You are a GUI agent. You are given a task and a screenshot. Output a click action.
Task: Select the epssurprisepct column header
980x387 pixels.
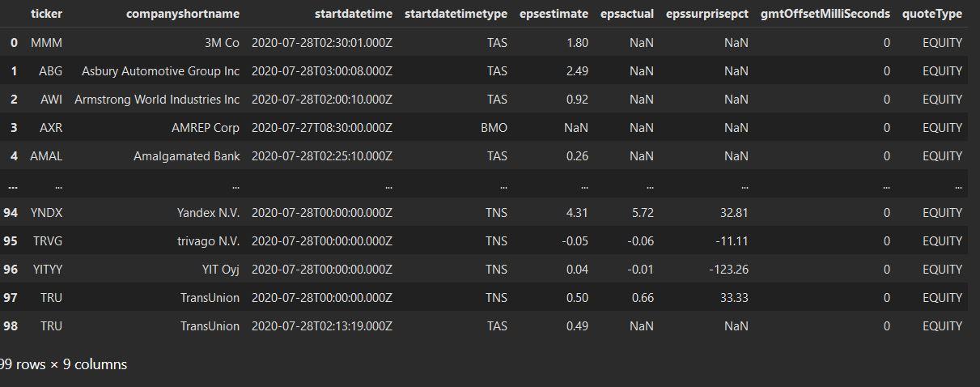(706, 14)
